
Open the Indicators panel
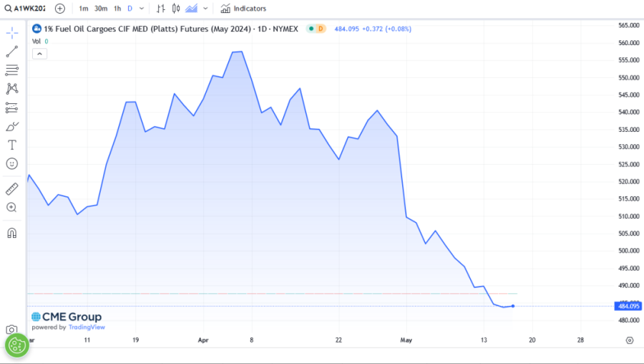(x=243, y=9)
